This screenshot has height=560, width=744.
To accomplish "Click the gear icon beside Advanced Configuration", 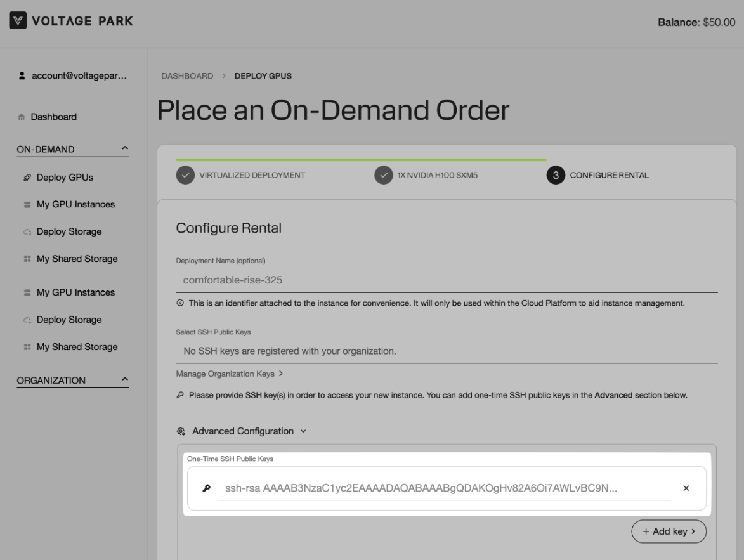I will tap(181, 431).
